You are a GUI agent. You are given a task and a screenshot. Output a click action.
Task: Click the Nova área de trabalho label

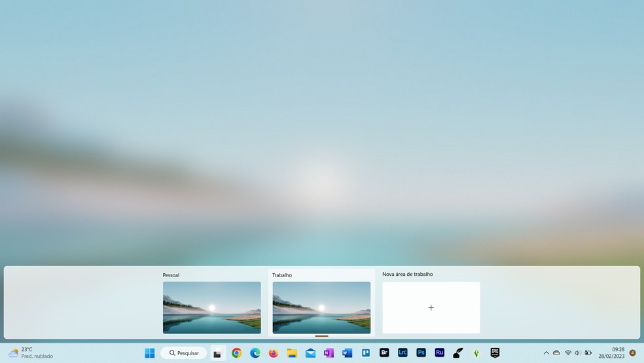click(408, 274)
